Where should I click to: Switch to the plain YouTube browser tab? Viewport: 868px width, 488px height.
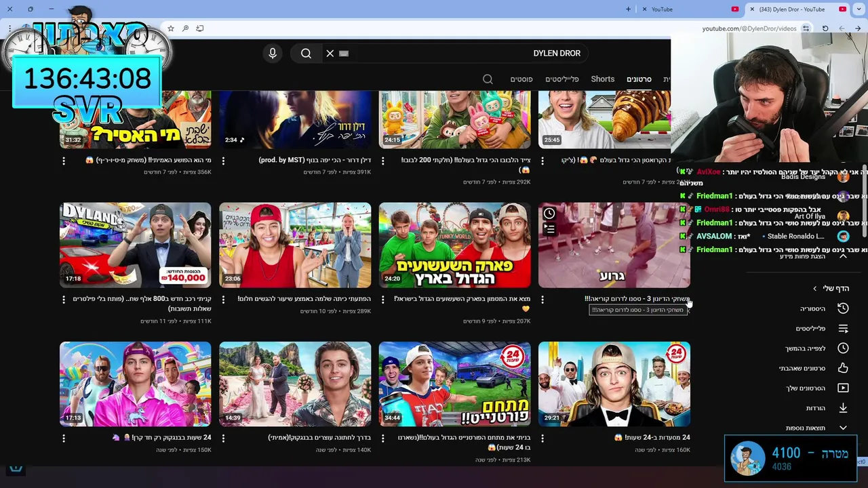coord(692,9)
